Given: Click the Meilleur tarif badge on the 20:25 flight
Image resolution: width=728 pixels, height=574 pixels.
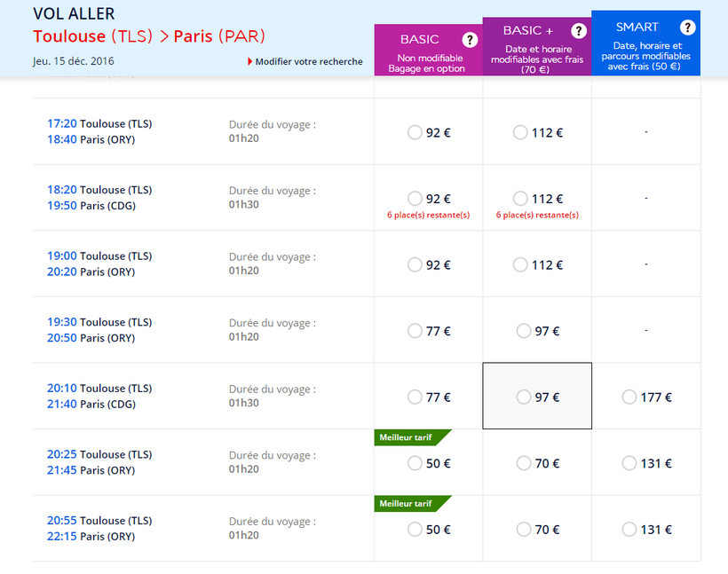Looking at the screenshot, I should tap(408, 437).
